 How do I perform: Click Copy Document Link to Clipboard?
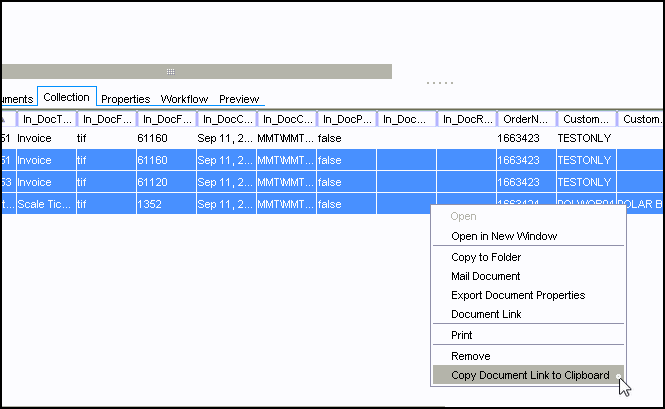point(529,375)
